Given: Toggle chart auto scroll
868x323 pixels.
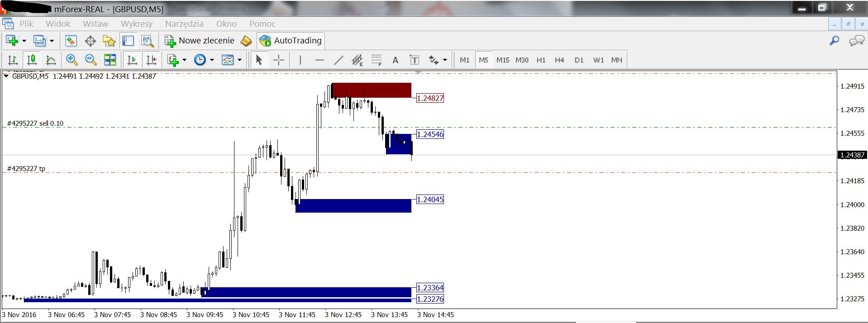Looking at the screenshot, I should 132,60.
